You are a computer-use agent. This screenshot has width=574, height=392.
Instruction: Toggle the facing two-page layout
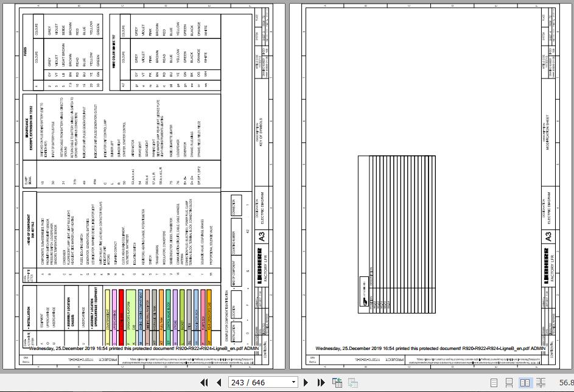(525, 383)
